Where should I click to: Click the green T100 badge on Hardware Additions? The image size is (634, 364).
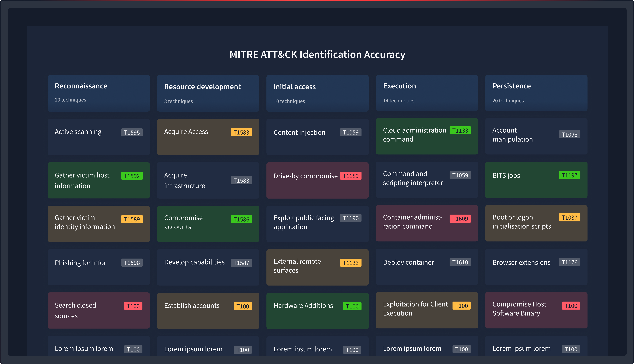pyautogui.click(x=352, y=306)
